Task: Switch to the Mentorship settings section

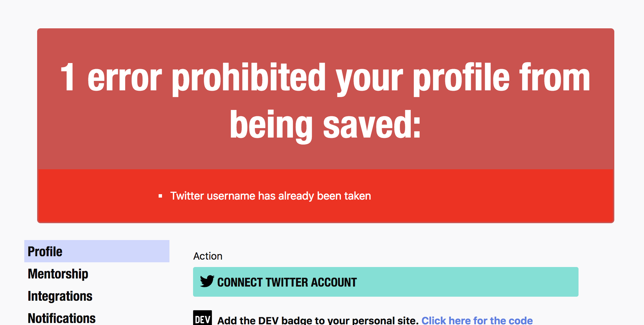Action: pyautogui.click(x=58, y=274)
